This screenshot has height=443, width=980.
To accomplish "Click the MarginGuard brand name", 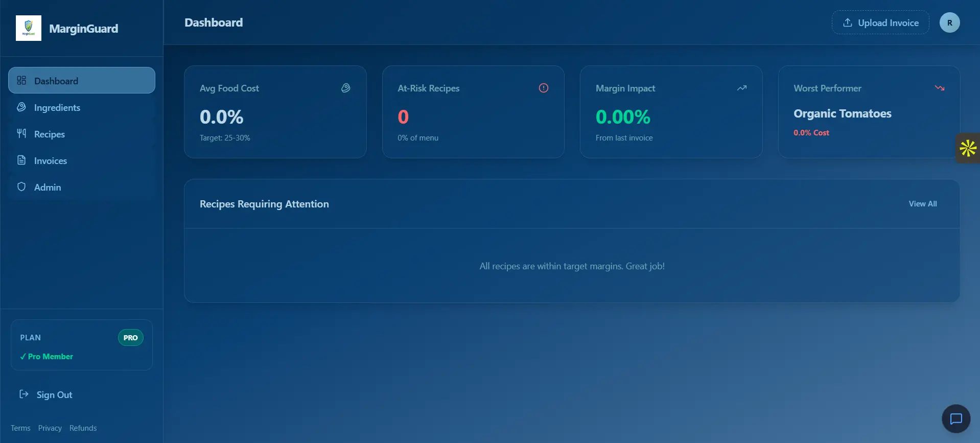I will coord(83,29).
